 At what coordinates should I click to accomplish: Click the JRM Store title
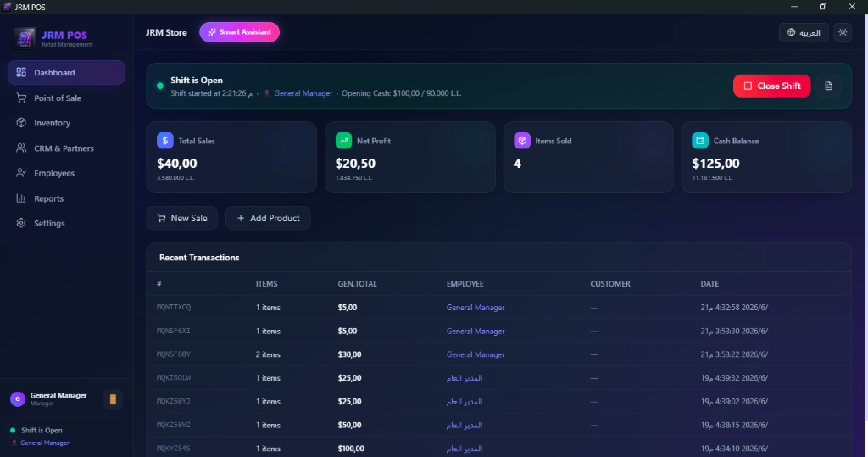coord(166,33)
